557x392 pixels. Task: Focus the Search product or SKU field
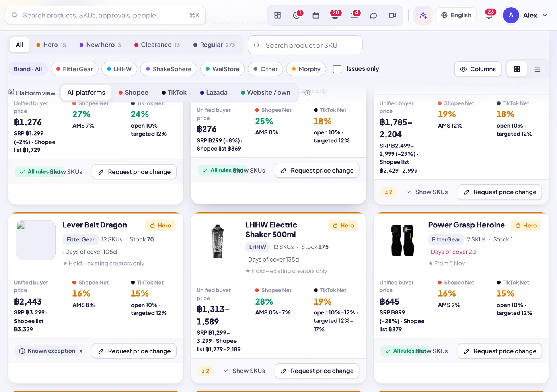coord(305,45)
